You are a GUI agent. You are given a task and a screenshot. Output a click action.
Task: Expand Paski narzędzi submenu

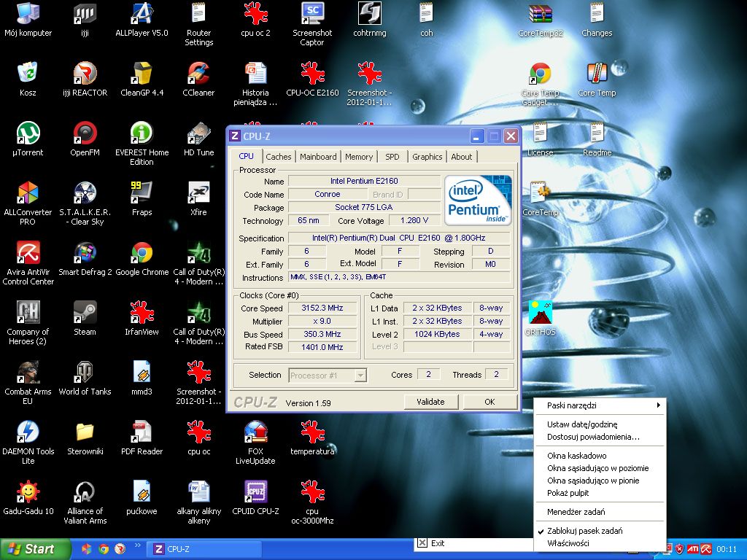click(600, 405)
